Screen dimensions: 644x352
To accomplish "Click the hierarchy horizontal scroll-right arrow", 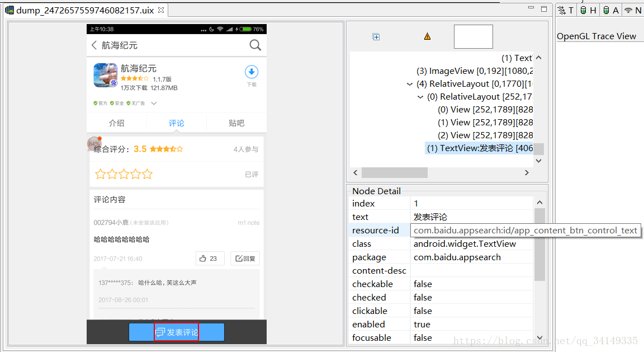I will pos(527,173).
